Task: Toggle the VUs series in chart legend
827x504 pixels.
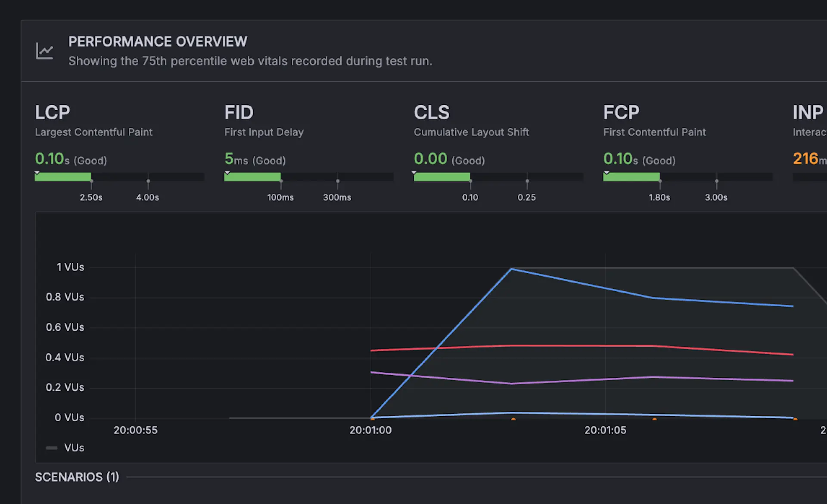Action: click(65, 448)
